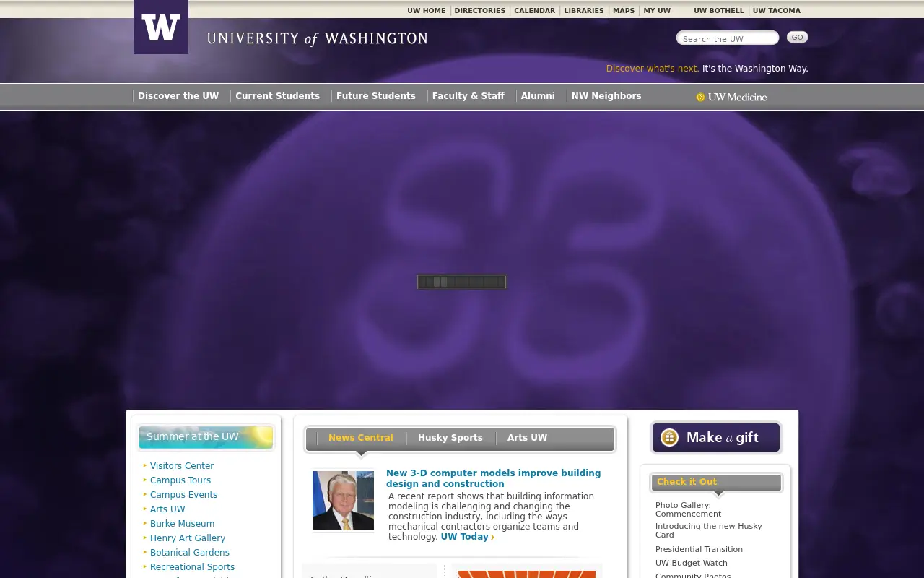924x578 pixels.
Task: Open Current Students menu
Action: pos(278,96)
